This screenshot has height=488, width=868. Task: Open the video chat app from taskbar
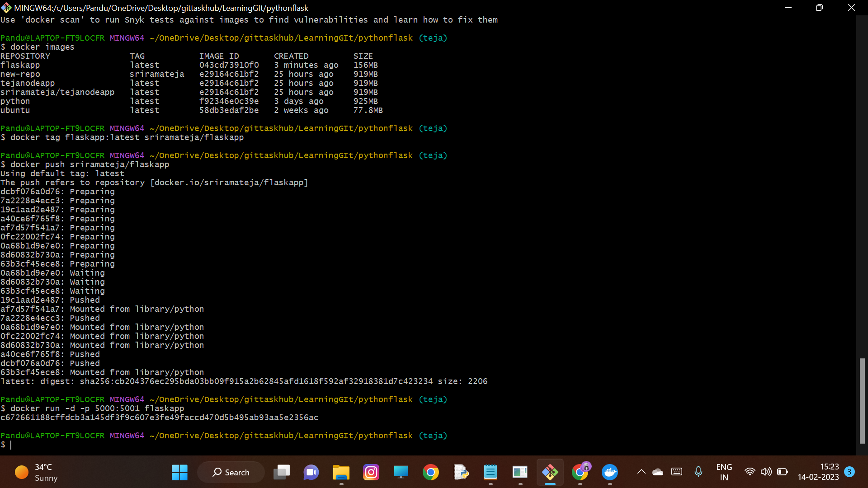tap(311, 472)
